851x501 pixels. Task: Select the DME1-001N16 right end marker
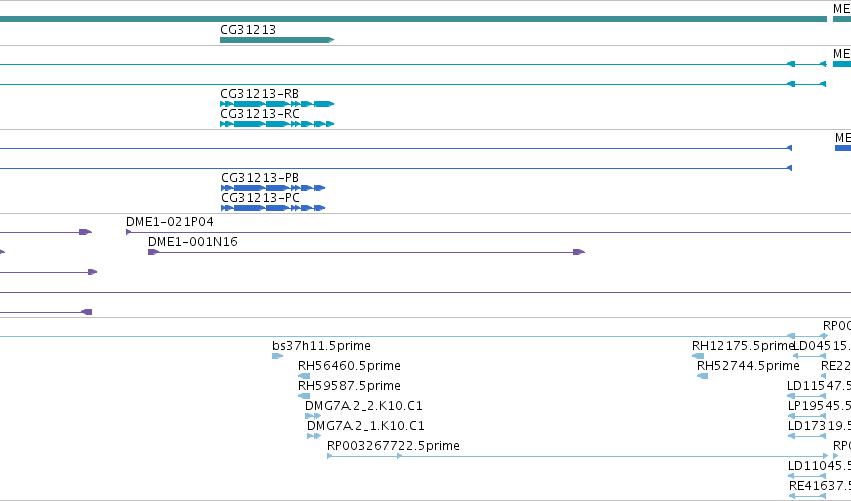point(579,252)
